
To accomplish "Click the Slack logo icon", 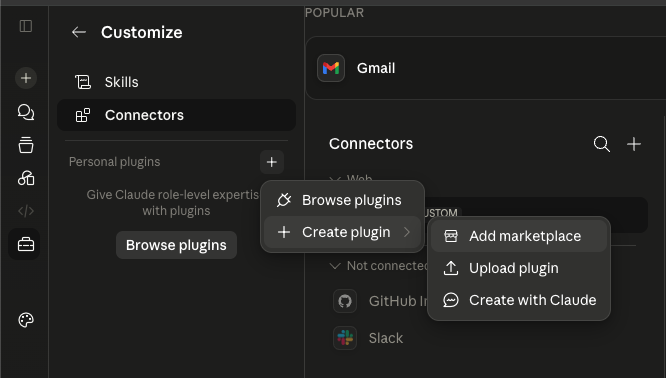I will click(x=345, y=338).
